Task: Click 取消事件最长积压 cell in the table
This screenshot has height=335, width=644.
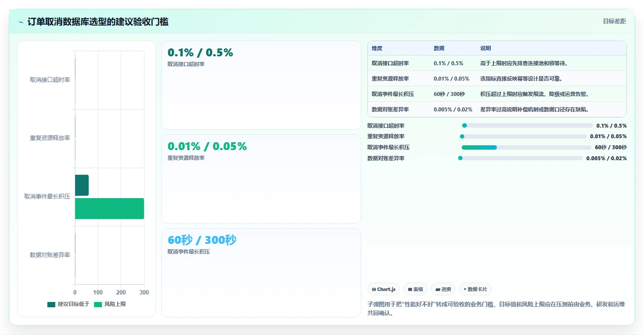Action: coord(393,94)
